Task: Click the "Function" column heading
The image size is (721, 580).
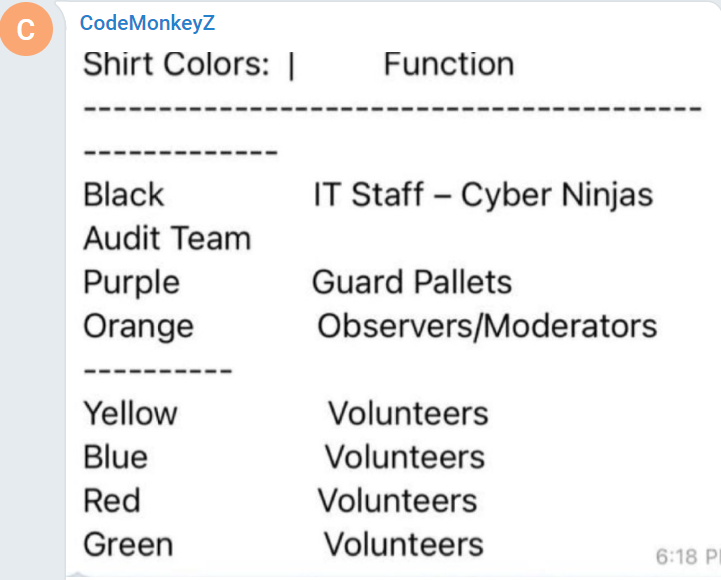Action: pyautogui.click(x=448, y=64)
